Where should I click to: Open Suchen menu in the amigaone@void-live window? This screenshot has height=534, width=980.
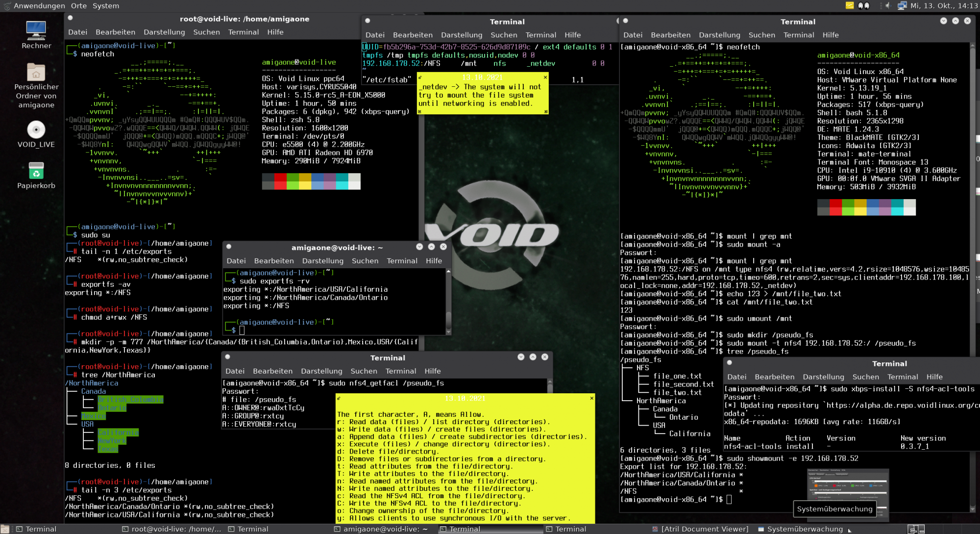click(365, 261)
